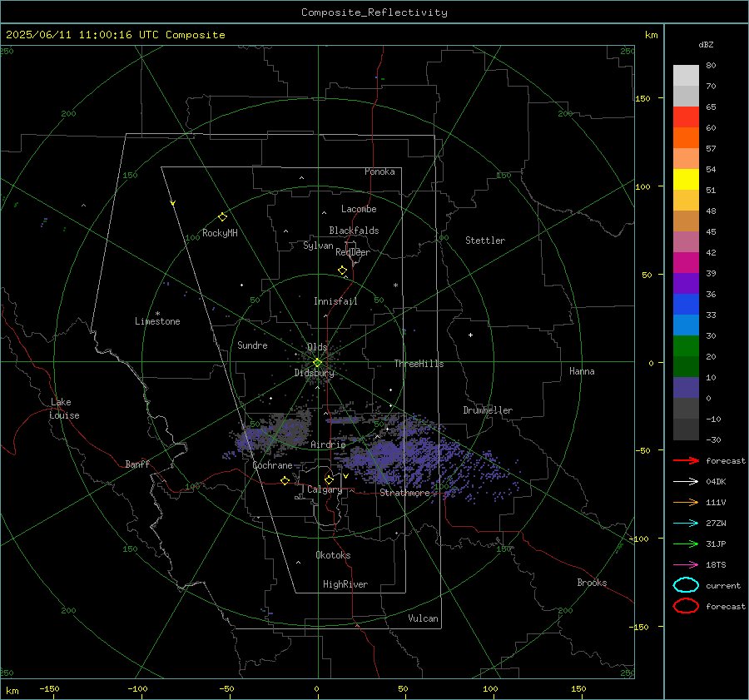Image resolution: width=749 pixels, height=700 pixels.
Task: Click the Limestone label
Action: pyautogui.click(x=157, y=321)
